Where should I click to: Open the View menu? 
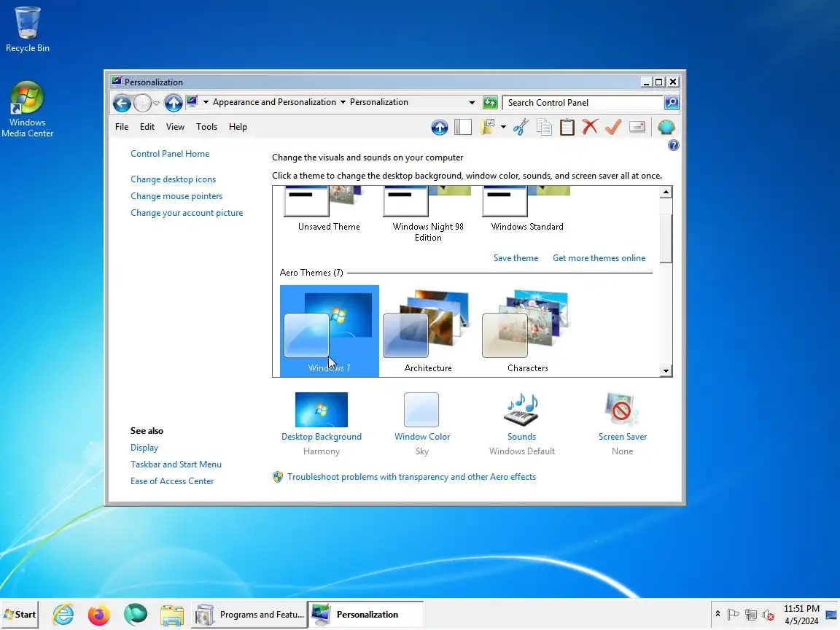click(175, 127)
